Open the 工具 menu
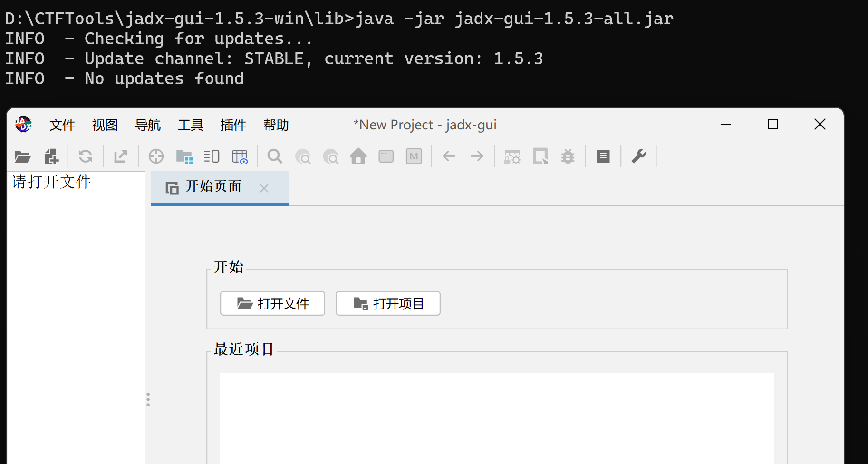Screen dimensions: 868x464 [191, 125]
